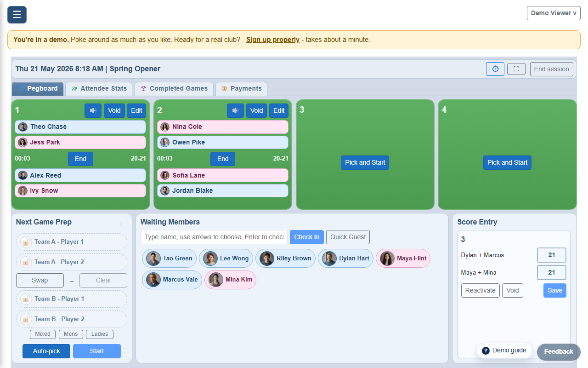Click Ivy Snow avatar on court 1
The height and width of the screenshot is (368, 588).
pyautogui.click(x=23, y=190)
